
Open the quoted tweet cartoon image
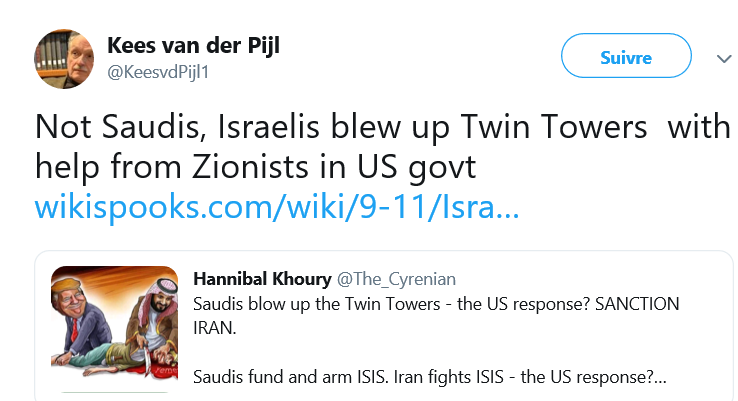(x=114, y=325)
